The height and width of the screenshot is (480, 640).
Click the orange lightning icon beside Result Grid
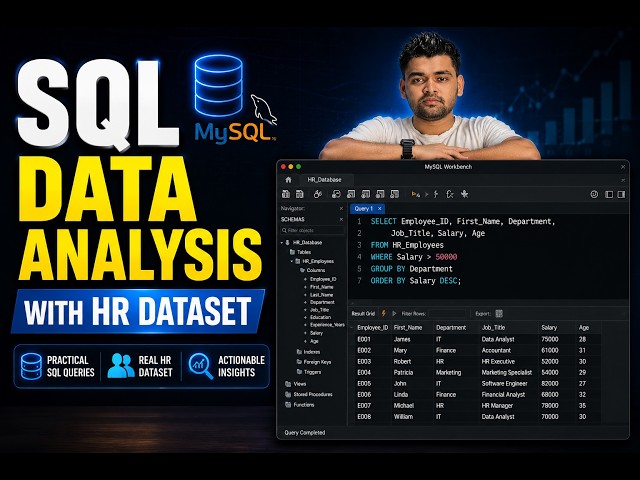click(384, 313)
